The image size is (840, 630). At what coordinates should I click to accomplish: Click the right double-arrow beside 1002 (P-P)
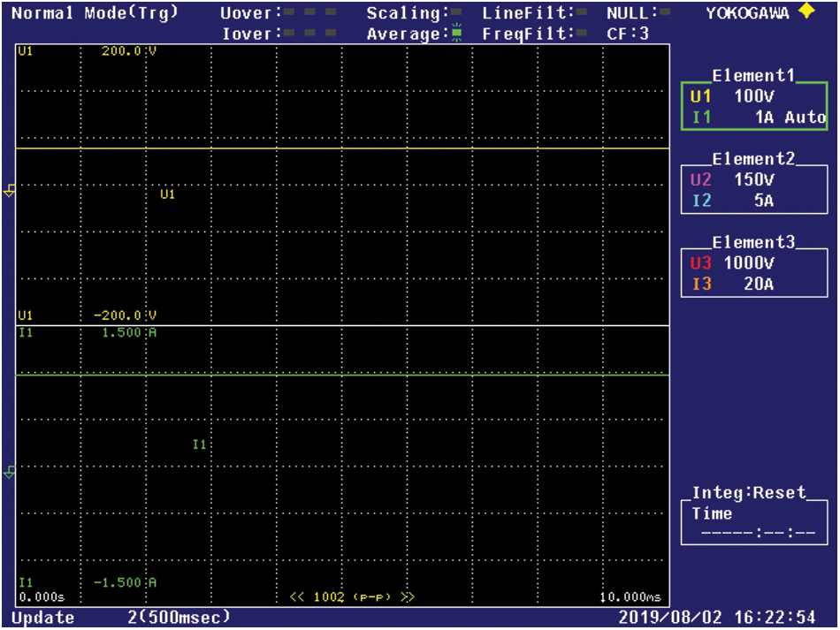408,596
